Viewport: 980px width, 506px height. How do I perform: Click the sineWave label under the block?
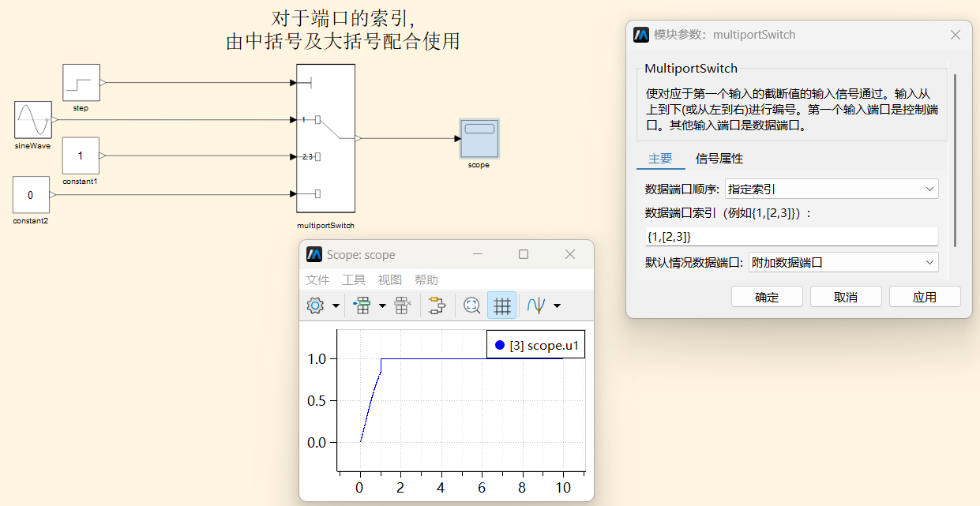pos(32,146)
